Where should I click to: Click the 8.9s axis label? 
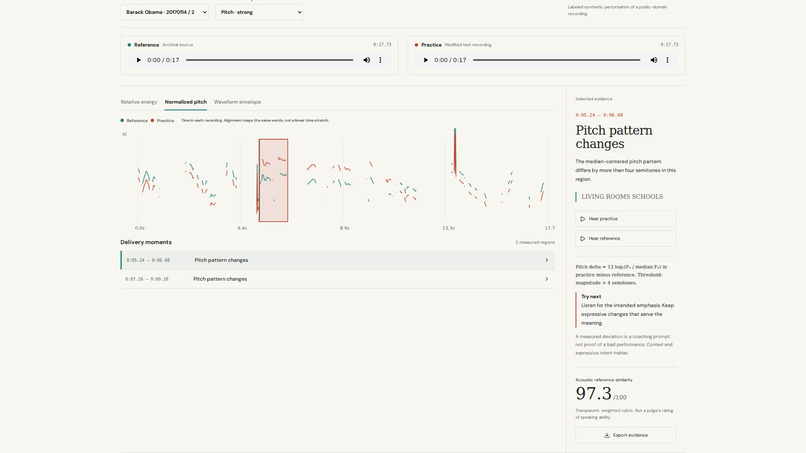click(x=344, y=228)
